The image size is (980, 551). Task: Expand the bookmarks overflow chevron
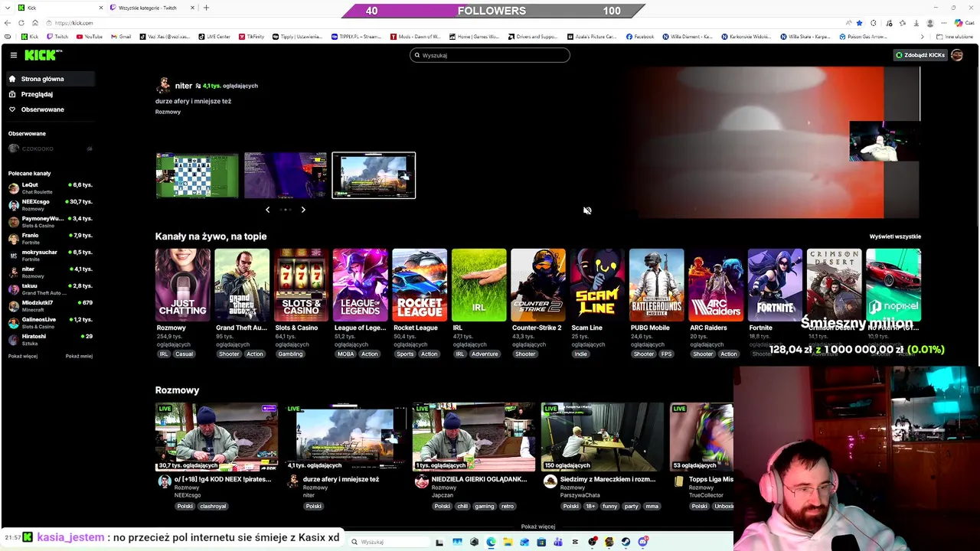coord(923,37)
